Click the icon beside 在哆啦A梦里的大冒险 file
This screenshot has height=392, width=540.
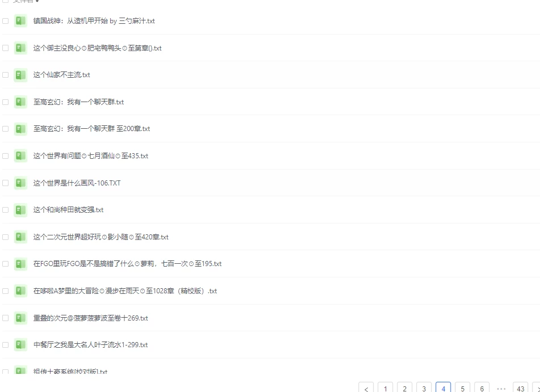pos(20,290)
